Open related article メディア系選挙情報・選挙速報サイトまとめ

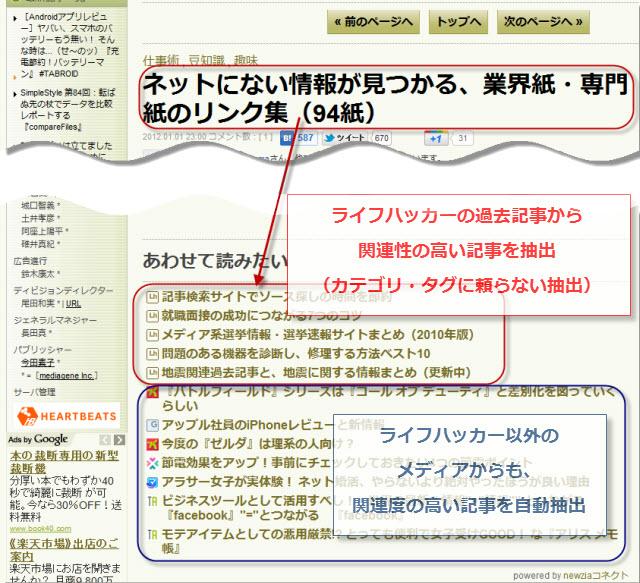[x=318, y=335]
